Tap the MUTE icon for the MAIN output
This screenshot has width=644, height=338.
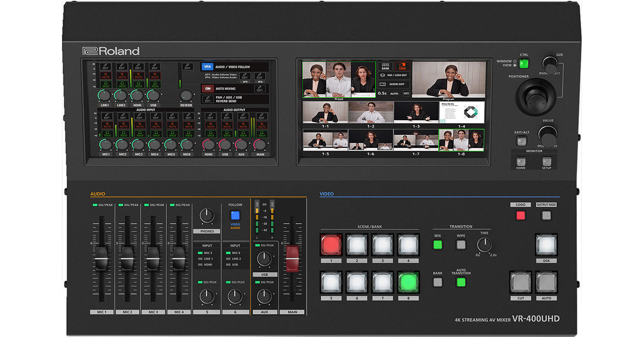click(262, 125)
